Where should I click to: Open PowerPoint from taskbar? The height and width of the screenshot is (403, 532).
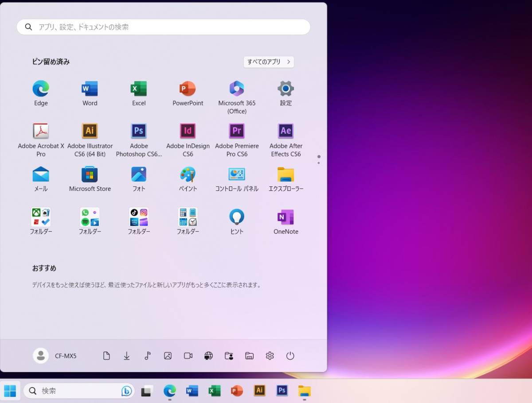(x=237, y=391)
